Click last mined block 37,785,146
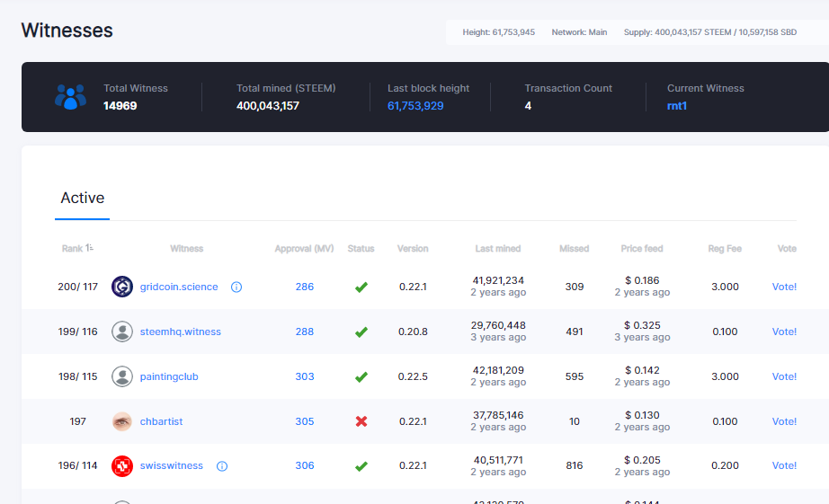The height and width of the screenshot is (504, 829). [x=498, y=415]
